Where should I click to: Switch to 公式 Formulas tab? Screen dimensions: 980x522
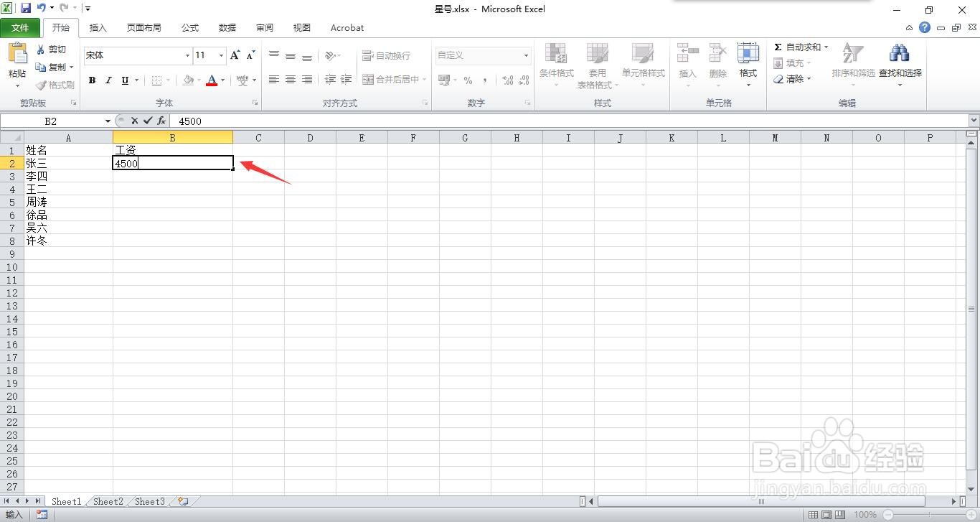pos(190,28)
